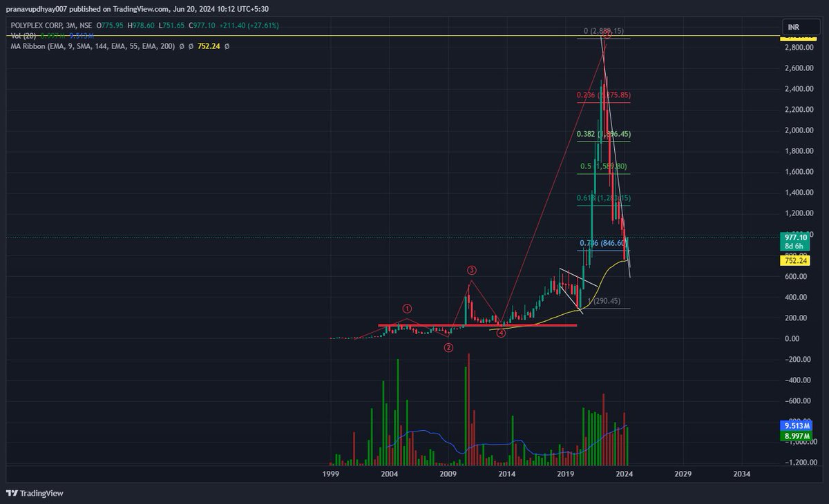Select the 0.786 Fibonacci level label
This screenshot has height=504, width=829.
coord(602,243)
